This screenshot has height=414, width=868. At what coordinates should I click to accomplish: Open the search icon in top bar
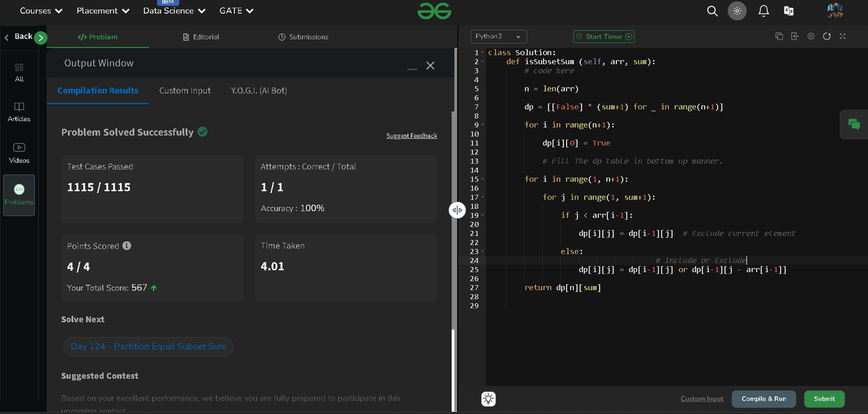point(712,11)
